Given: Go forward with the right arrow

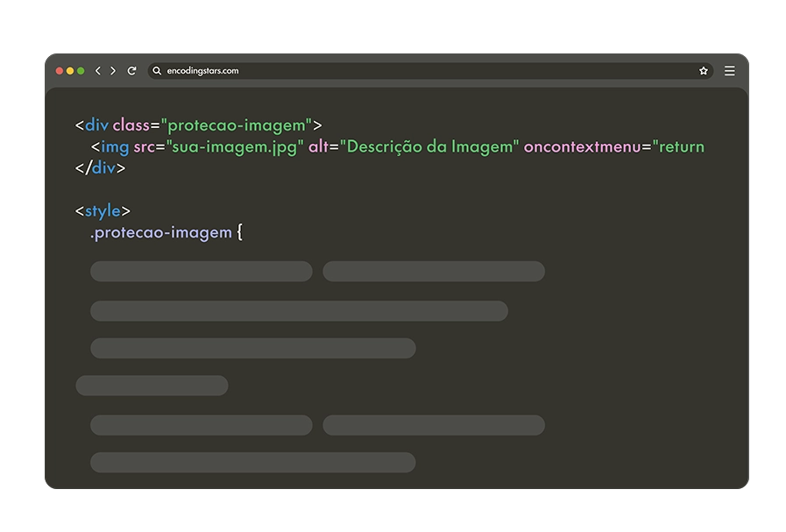Looking at the screenshot, I should (113, 71).
